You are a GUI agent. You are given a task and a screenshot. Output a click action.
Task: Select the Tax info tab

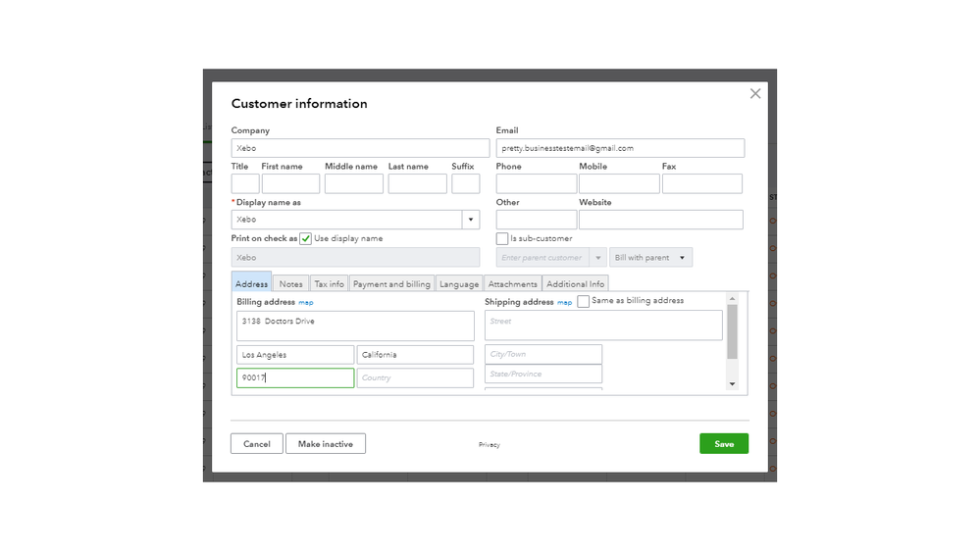329,284
